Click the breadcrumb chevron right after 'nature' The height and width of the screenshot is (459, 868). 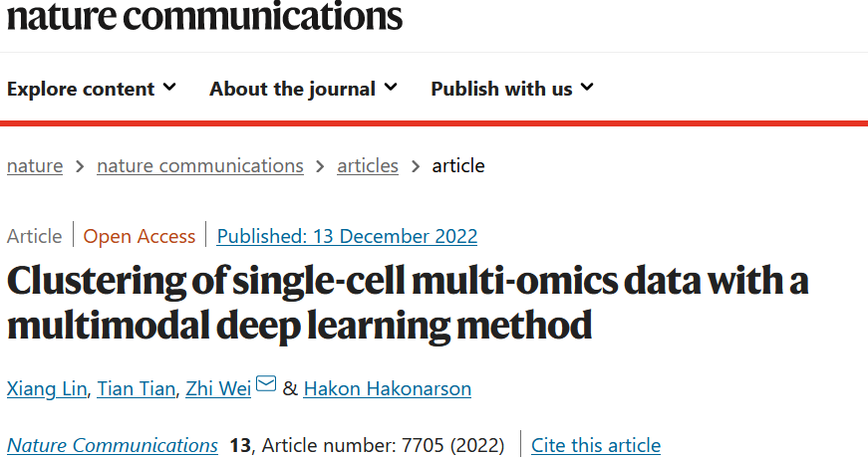[80, 166]
